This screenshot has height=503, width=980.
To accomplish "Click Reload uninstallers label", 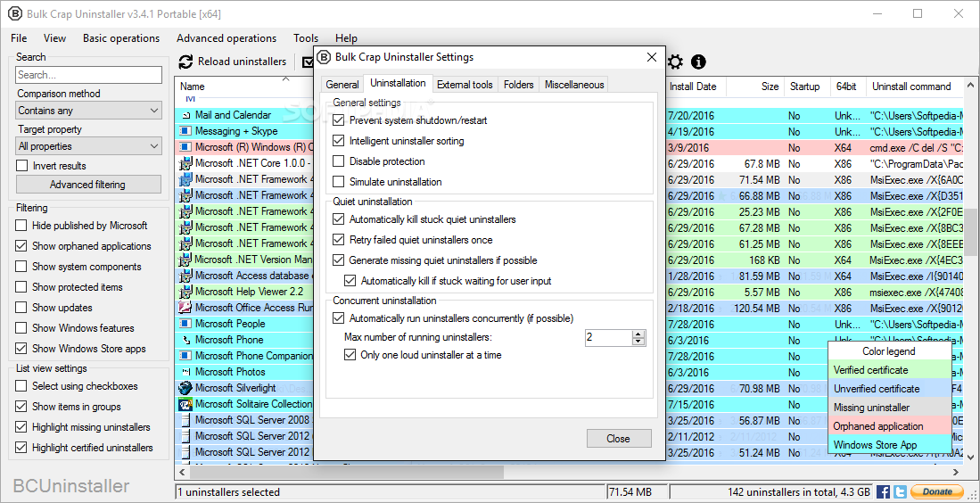I will tap(242, 62).
